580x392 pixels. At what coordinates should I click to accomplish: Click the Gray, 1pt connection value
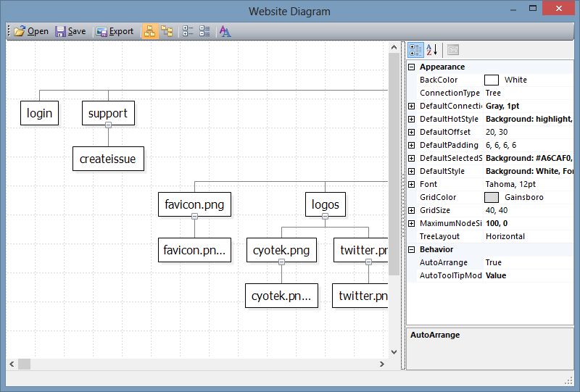click(502, 106)
